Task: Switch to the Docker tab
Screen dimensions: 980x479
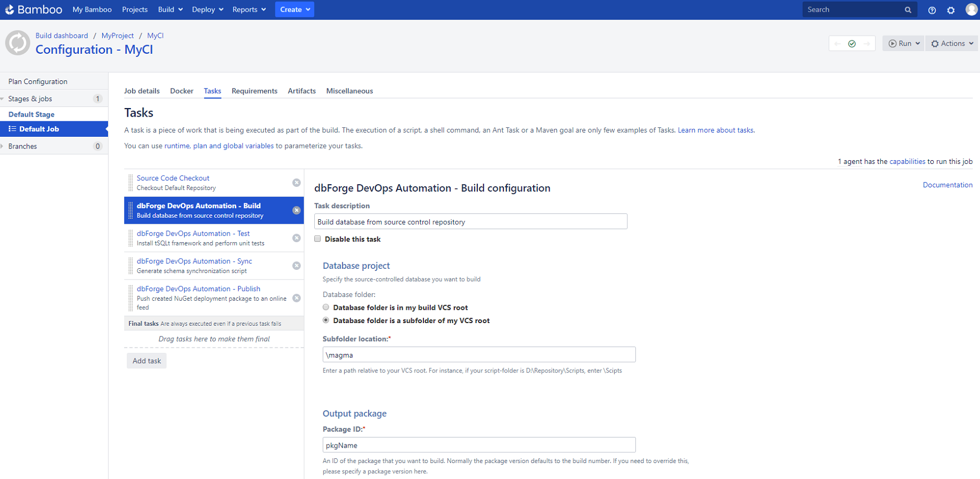Action: (x=182, y=91)
